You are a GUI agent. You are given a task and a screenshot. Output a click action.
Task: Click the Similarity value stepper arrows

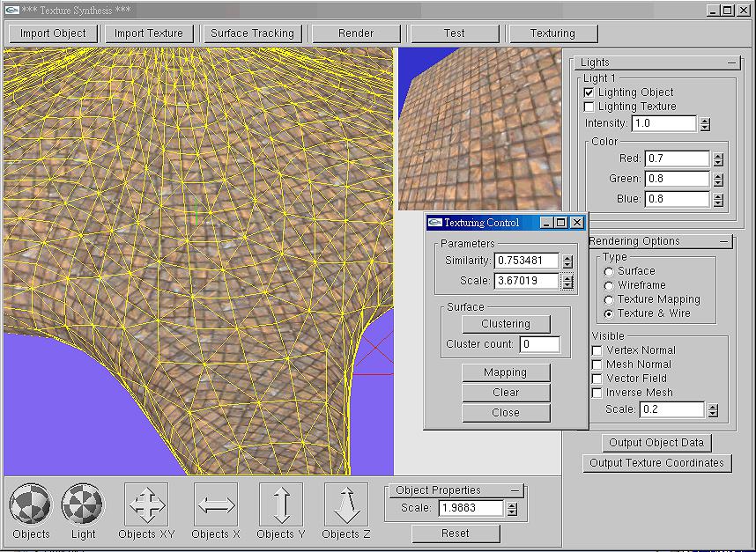[567, 261]
